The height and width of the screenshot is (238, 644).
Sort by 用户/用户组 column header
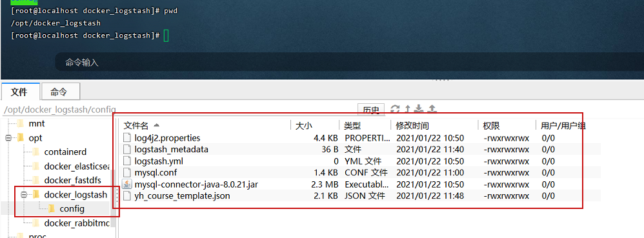[x=563, y=126]
